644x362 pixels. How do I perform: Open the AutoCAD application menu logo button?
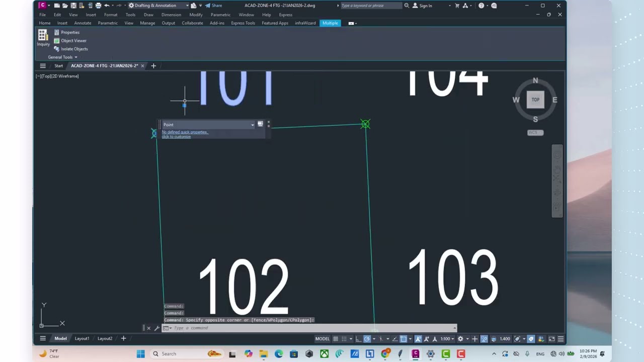coord(42,6)
